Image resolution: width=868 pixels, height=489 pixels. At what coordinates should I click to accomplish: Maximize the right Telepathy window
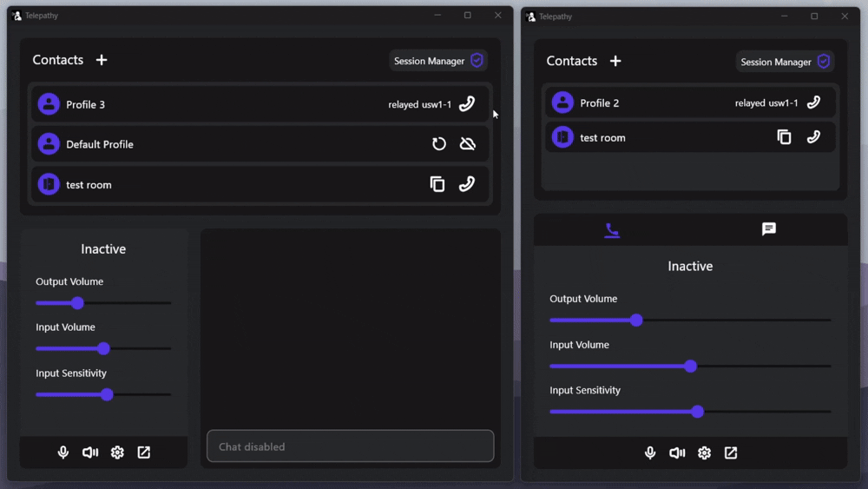[814, 16]
